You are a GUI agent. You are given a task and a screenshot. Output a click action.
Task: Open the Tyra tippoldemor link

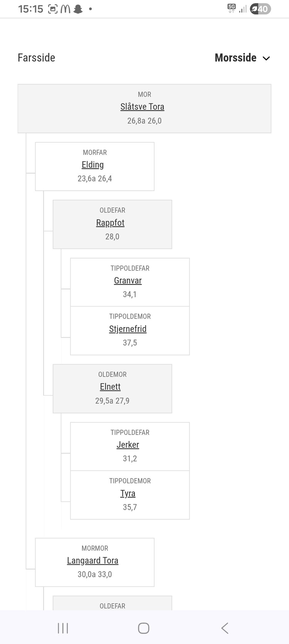[x=128, y=494]
